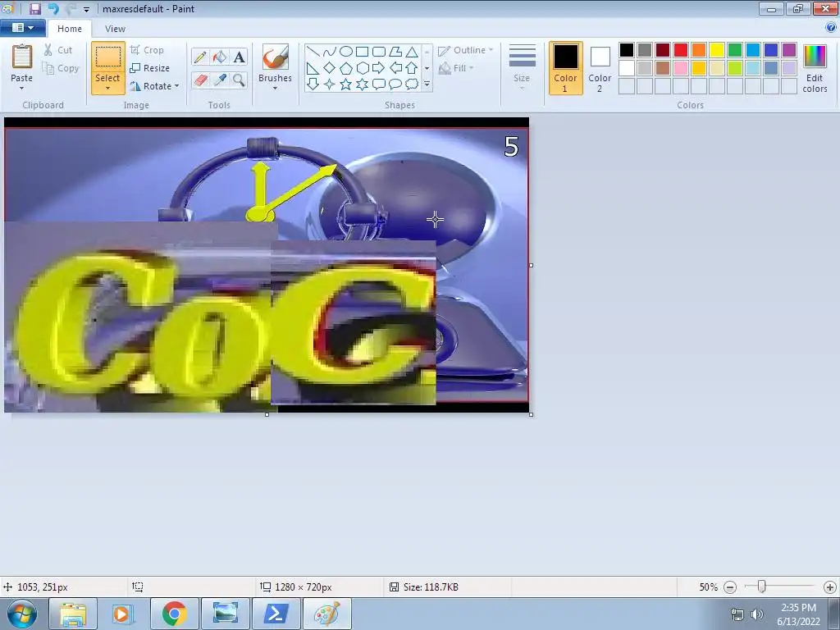Adjust the zoom slider handle
Screen dimensions: 840x630
[761, 587]
